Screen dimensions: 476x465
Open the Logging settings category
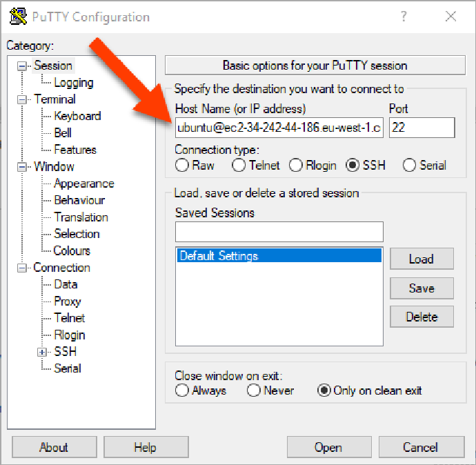73,83
